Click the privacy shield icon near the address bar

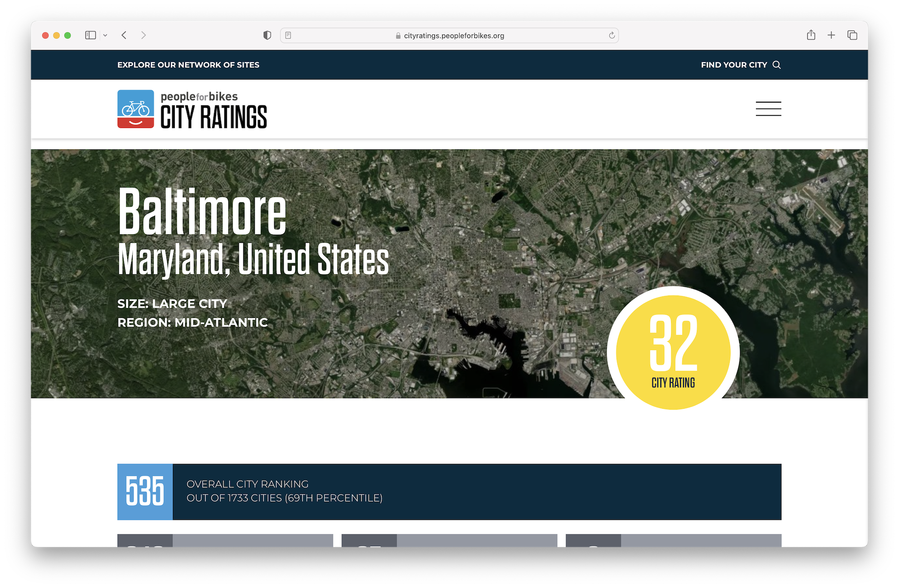click(267, 35)
